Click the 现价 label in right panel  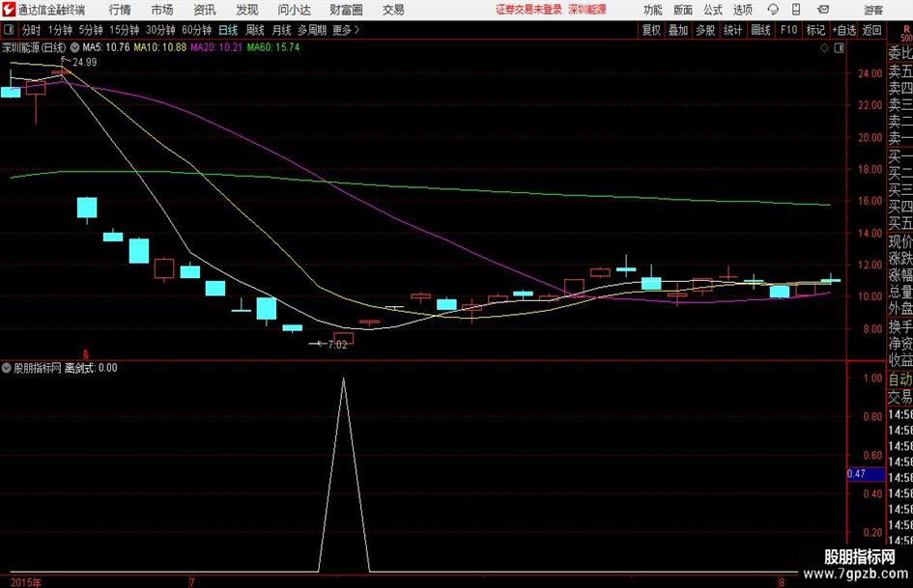point(900,241)
